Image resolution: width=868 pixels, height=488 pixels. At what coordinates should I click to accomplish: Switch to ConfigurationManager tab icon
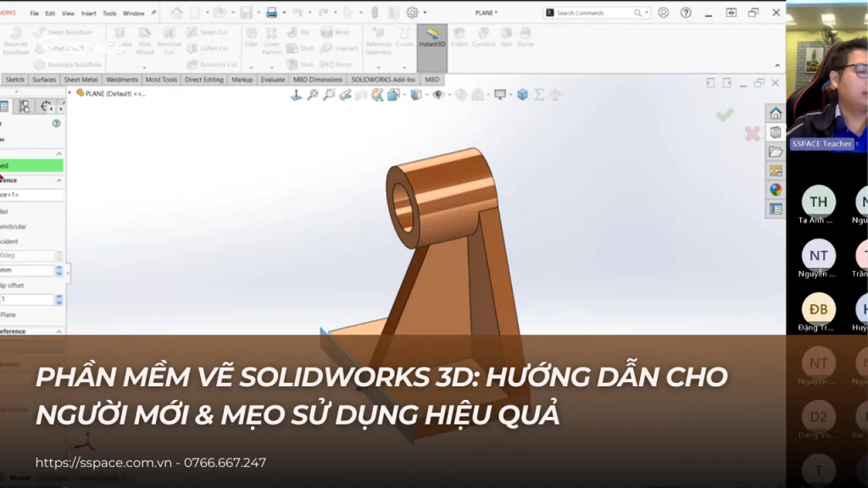pos(25,106)
